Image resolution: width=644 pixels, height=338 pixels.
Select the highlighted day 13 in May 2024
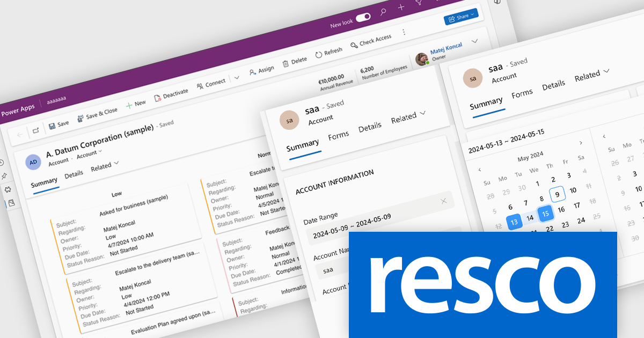(x=514, y=222)
